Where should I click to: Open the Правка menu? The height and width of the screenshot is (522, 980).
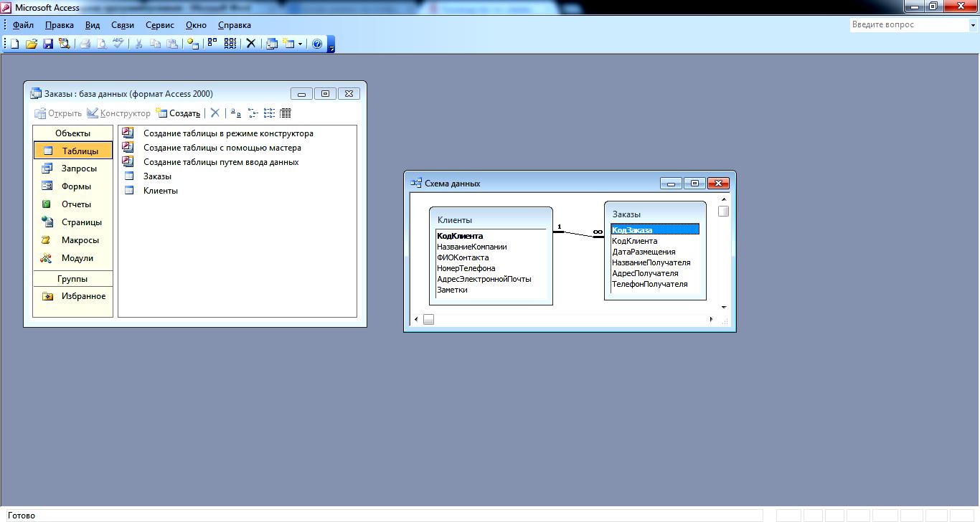point(60,25)
